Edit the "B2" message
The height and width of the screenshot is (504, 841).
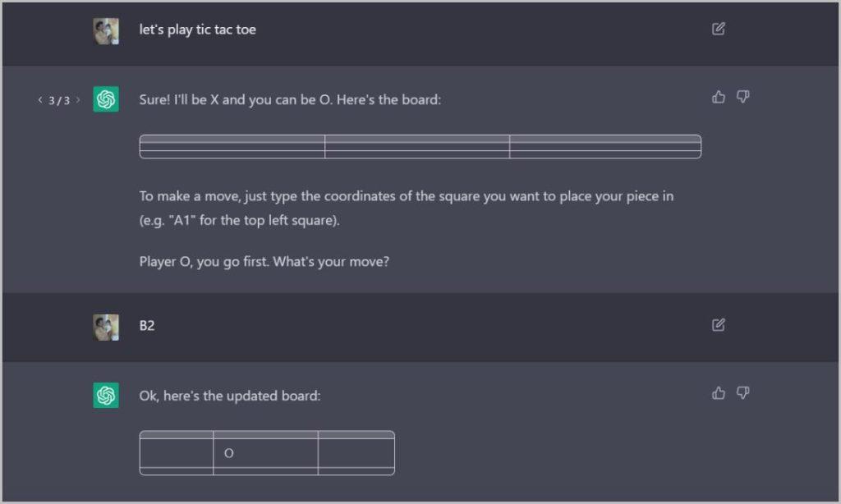[718, 324]
